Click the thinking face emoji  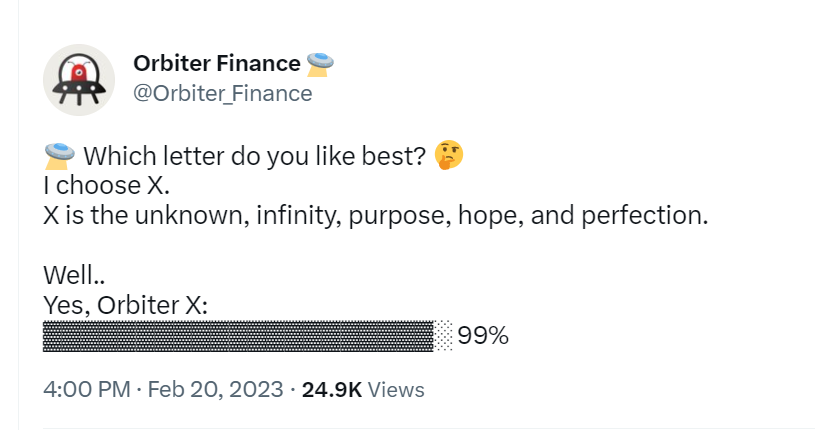click(x=449, y=155)
